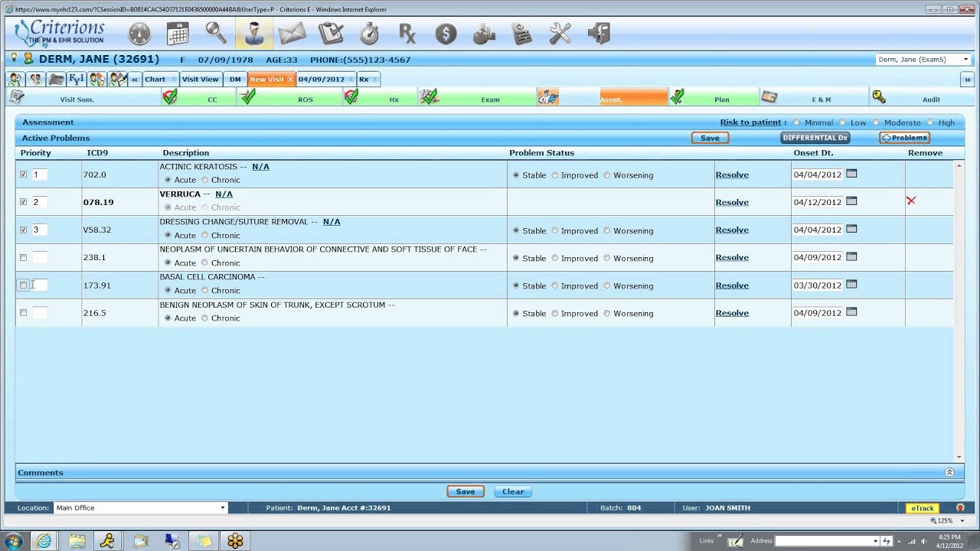
Task: Set risk to patient to Moderate
Action: 877,122
